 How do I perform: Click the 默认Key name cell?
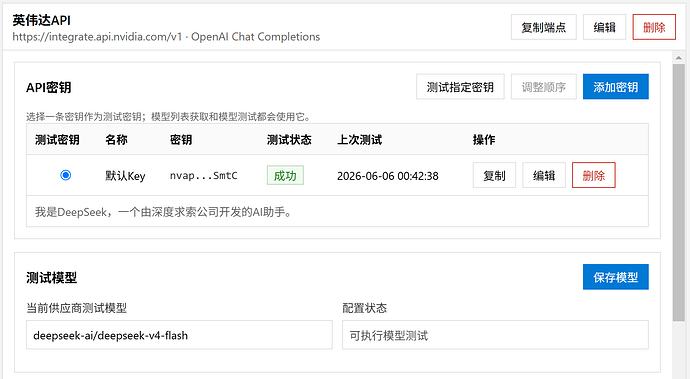[x=125, y=176]
